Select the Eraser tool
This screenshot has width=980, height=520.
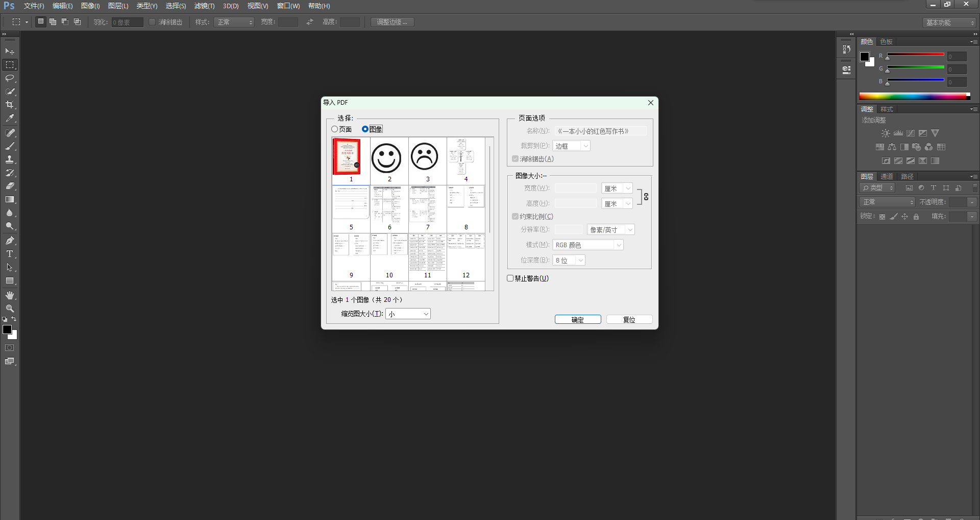[10, 186]
